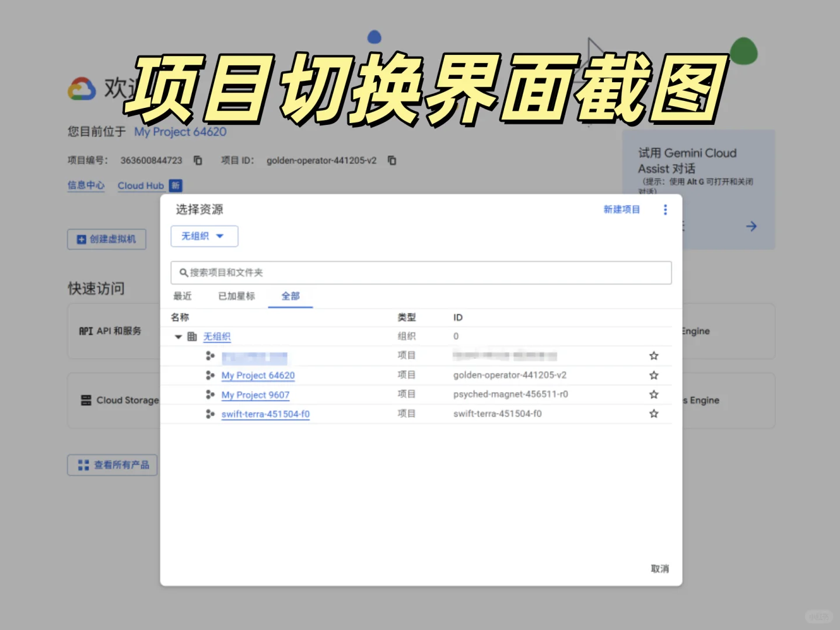Star the My Project 64620 project
Screen dimensions: 840x630
tap(653, 374)
